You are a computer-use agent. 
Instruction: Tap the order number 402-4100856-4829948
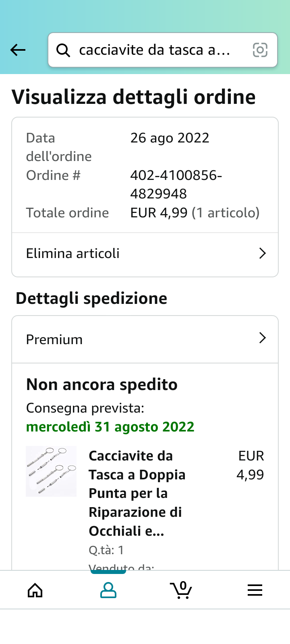coord(176,185)
